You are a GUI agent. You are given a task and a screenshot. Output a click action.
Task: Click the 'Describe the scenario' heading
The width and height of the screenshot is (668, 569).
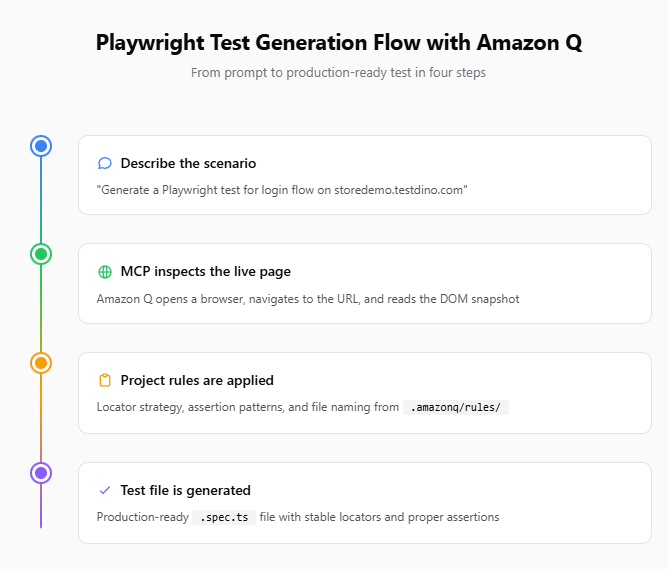coord(188,163)
